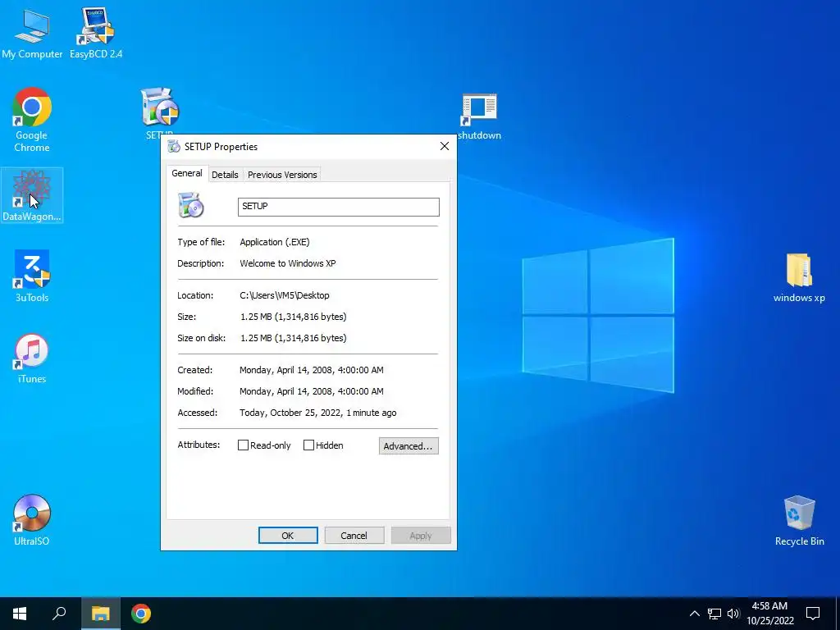Select the iTunes desktop shortcut
The width and height of the screenshot is (840, 630).
click(32, 358)
